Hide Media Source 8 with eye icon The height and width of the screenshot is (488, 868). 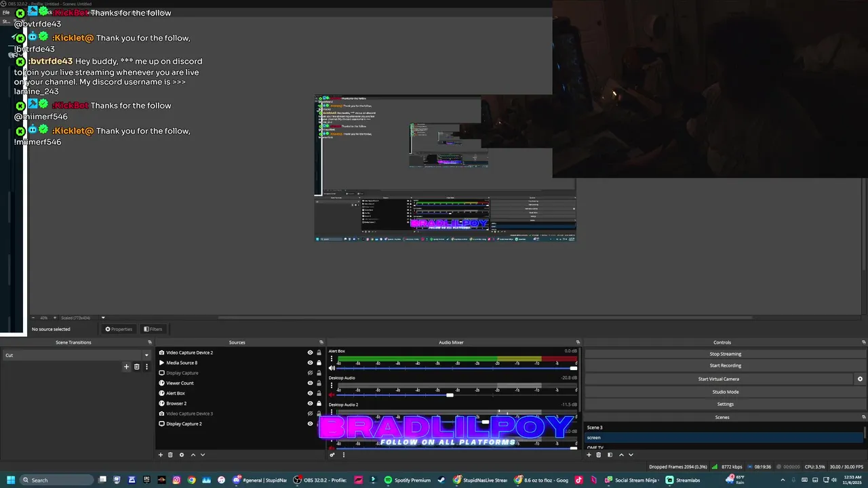coord(310,363)
